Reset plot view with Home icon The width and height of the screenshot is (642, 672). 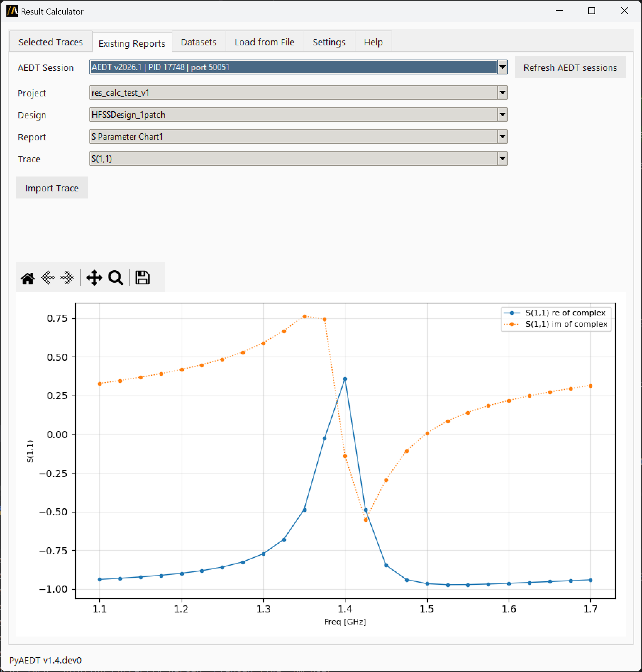coord(28,278)
